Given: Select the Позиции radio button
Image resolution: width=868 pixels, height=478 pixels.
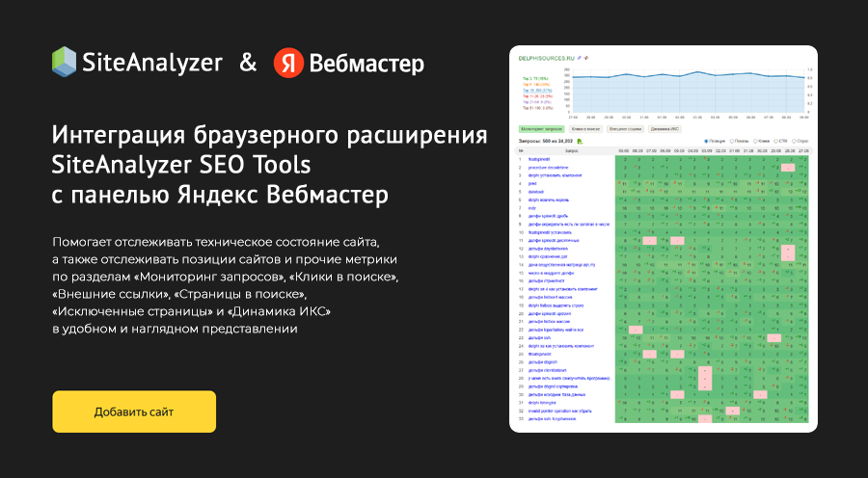Looking at the screenshot, I should 706,141.
